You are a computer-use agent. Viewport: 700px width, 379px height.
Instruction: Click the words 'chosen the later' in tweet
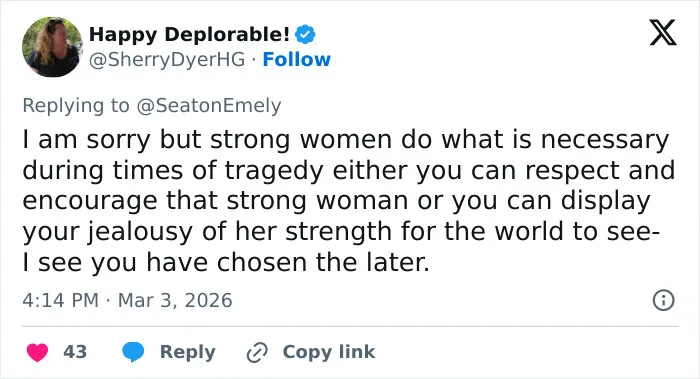(x=322, y=262)
